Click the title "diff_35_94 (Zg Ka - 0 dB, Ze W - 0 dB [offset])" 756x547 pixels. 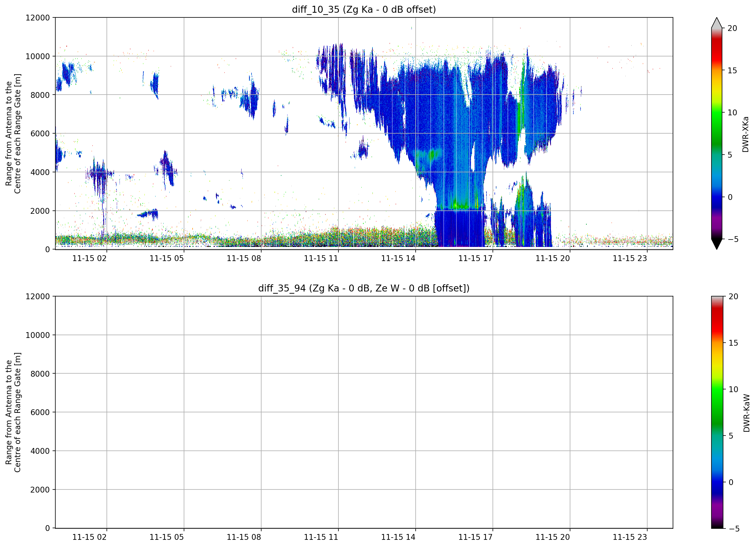click(x=364, y=288)
